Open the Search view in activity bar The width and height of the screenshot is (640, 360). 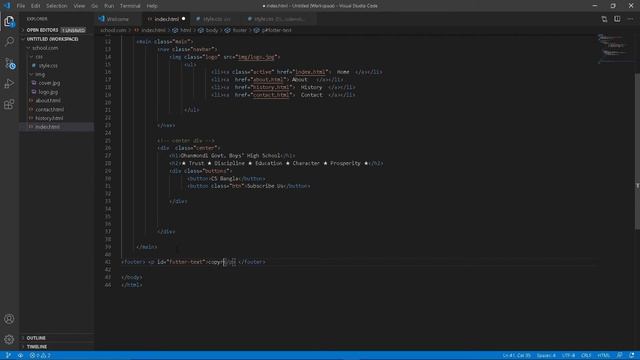pyautogui.click(x=9, y=42)
